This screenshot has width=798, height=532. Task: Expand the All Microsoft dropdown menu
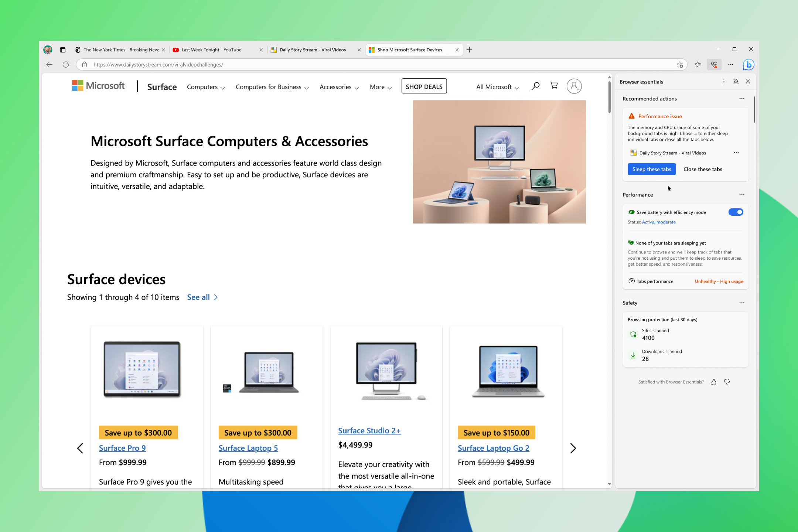(x=498, y=87)
